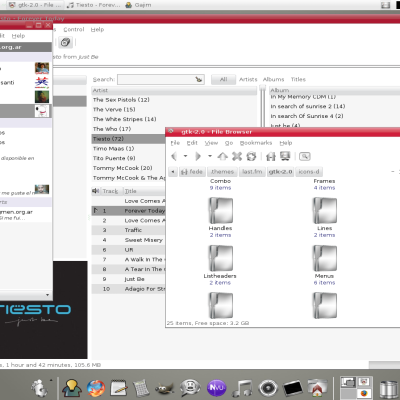Select the All search filter
Image resolution: width=400 pixels, height=400 pixels.
pyautogui.click(x=223, y=79)
